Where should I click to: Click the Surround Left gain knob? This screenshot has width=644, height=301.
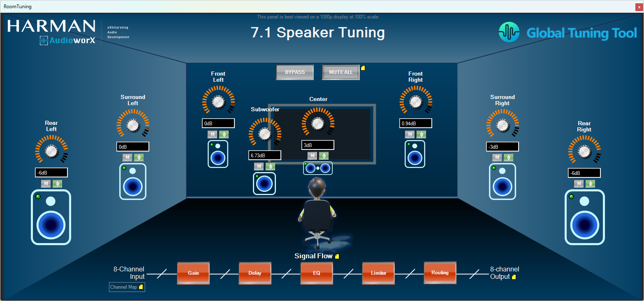133,125
